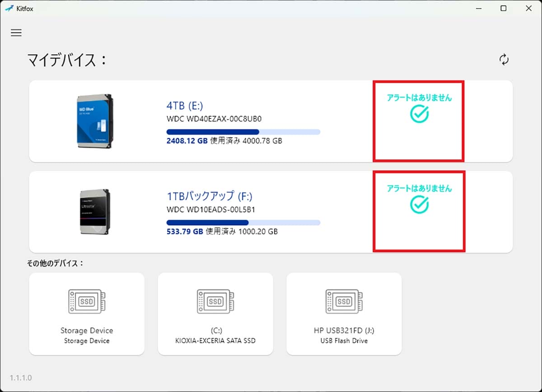Click the version number 1.1.1.0
542x392 pixels.
click(x=21, y=378)
